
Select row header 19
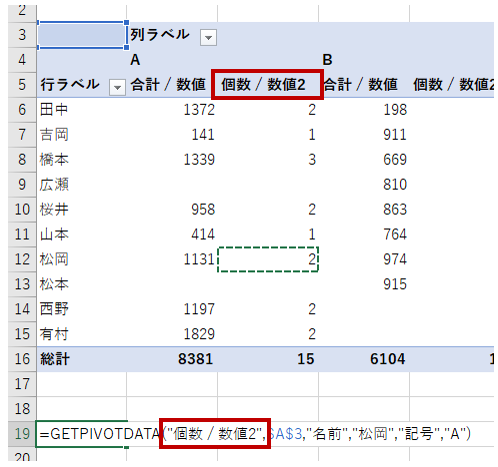(22, 434)
